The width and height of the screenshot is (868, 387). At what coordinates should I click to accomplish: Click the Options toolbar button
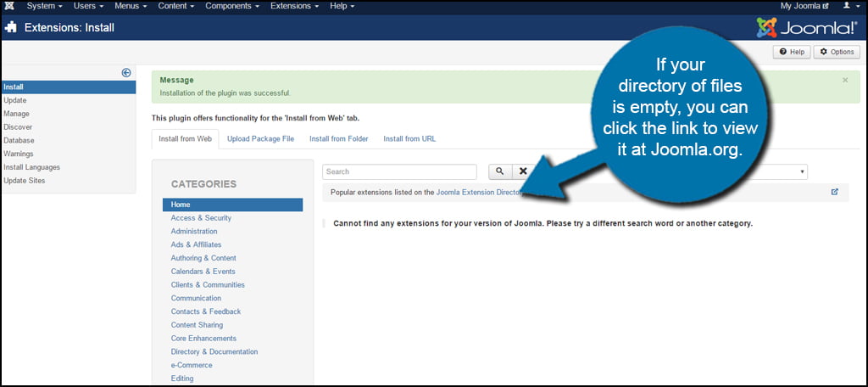coord(837,52)
